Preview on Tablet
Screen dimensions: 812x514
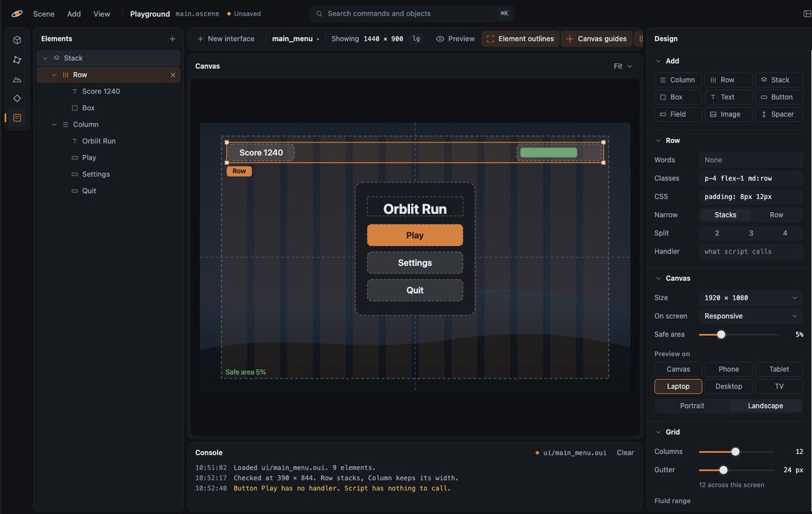coord(779,369)
